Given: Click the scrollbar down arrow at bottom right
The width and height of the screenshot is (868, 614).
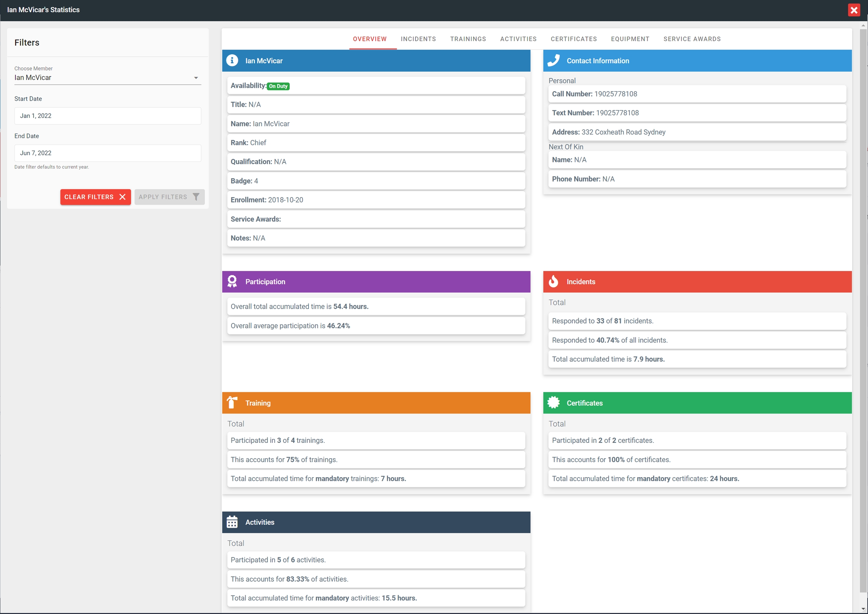Looking at the screenshot, I should click(863, 608).
